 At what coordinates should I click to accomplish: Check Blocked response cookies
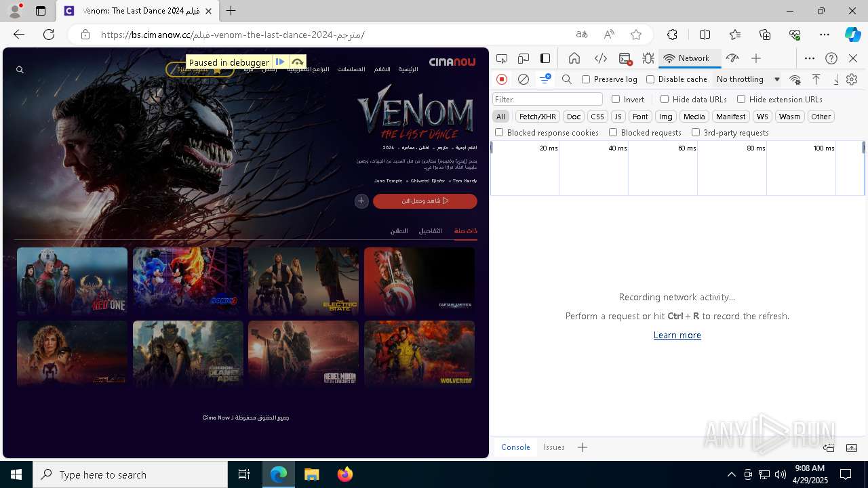tap(499, 132)
